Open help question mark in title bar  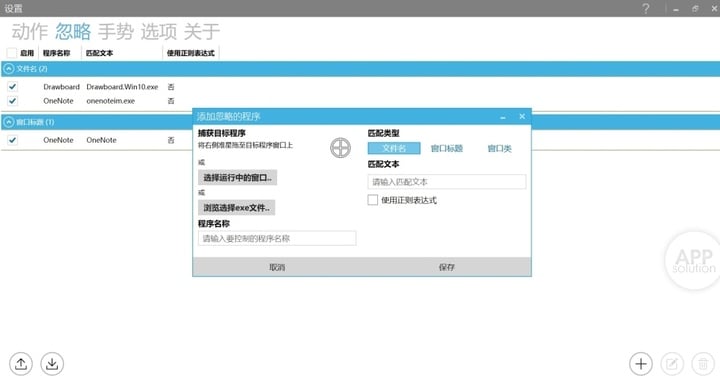pos(646,8)
